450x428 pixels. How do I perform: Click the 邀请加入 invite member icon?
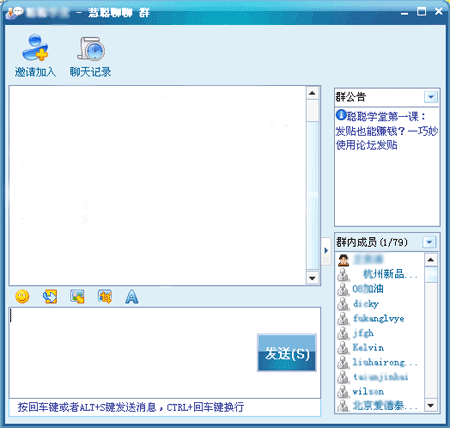[35, 48]
